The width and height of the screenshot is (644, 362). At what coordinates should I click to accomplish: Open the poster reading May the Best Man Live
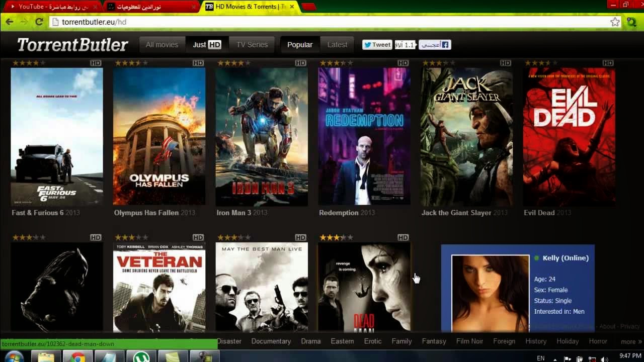[262, 287]
